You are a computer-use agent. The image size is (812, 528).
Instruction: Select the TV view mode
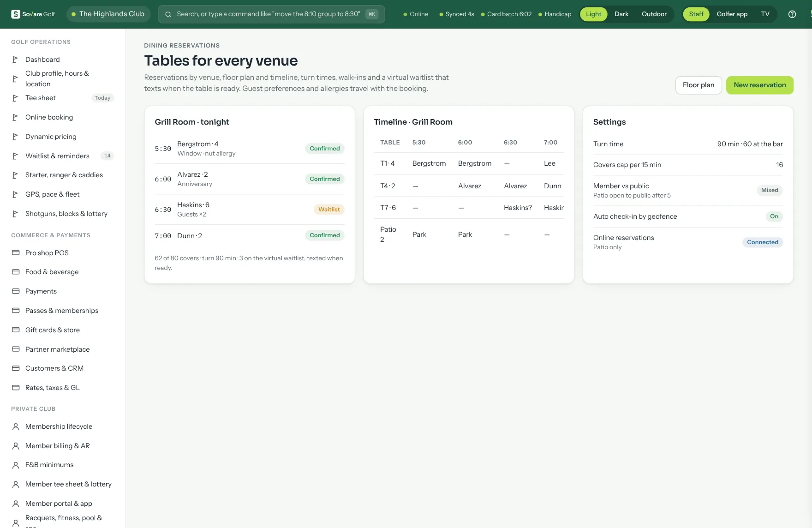(765, 14)
